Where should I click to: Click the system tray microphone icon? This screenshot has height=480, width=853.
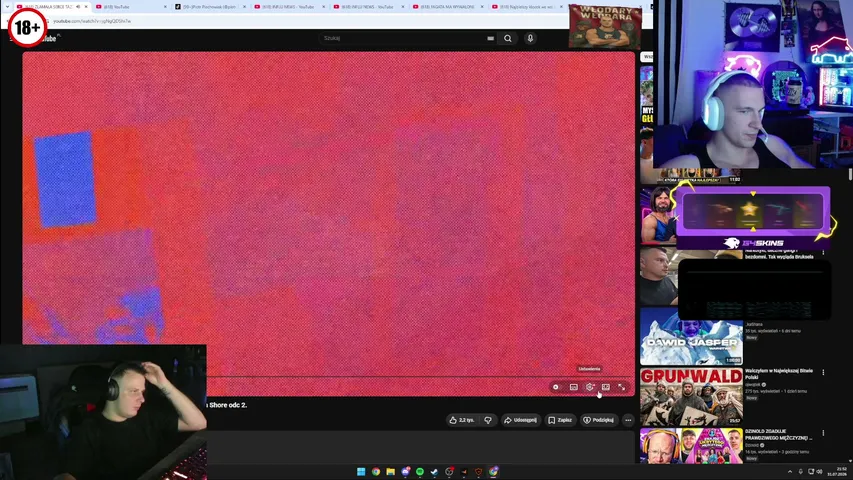[800, 472]
